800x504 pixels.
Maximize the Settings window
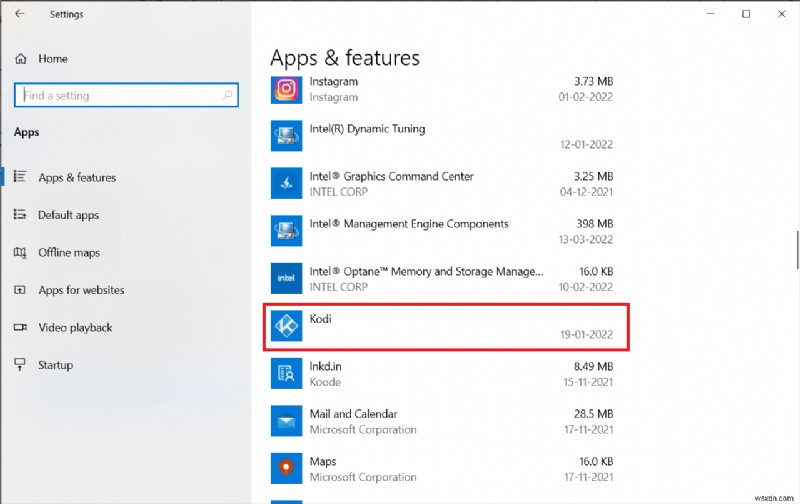coord(745,14)
